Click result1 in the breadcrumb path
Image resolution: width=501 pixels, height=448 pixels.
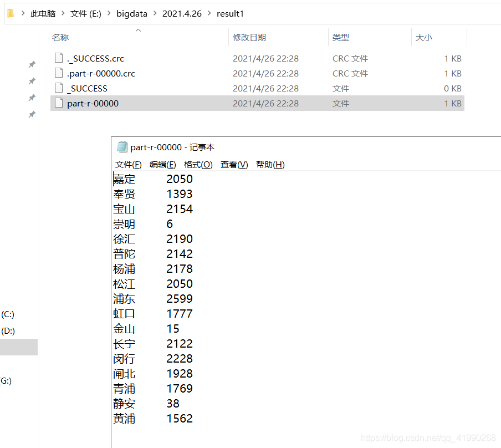[x=230, y=13]
